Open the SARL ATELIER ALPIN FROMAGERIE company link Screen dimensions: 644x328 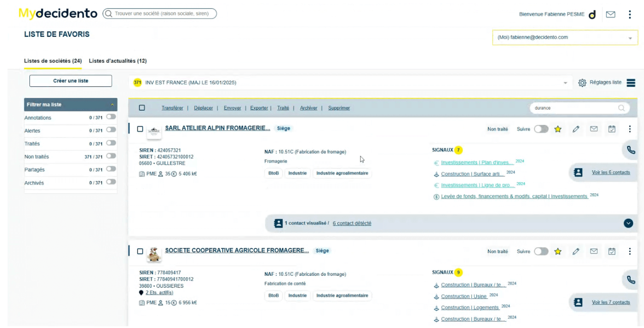(218, 128)
